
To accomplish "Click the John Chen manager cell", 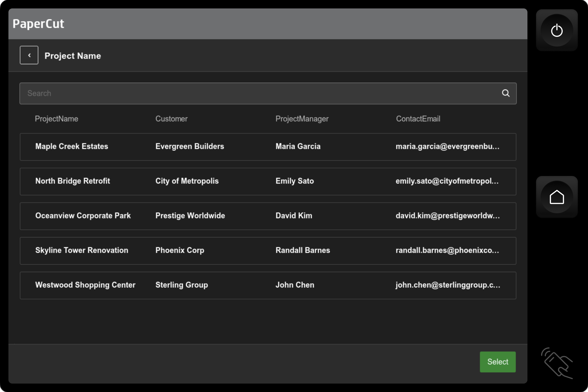I will 295,285.
